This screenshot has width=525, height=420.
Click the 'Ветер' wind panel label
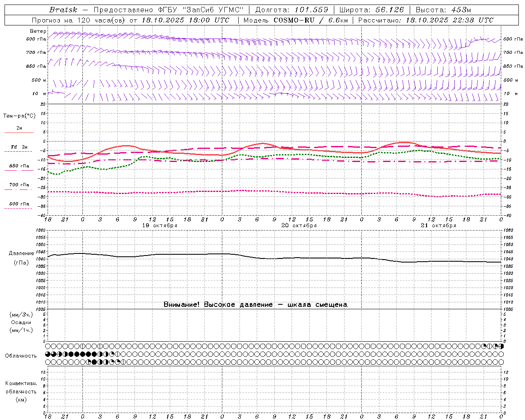[38, 31]
